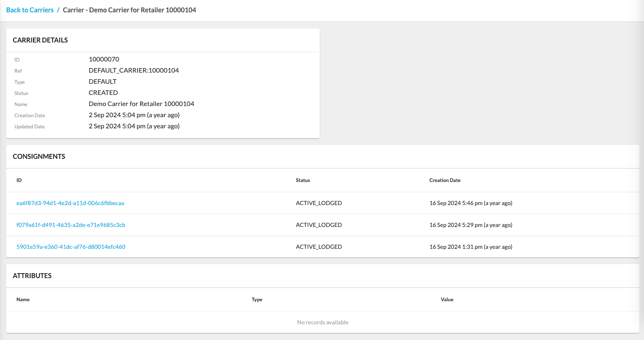Sort consignments by the ID column

pos(19,180)
